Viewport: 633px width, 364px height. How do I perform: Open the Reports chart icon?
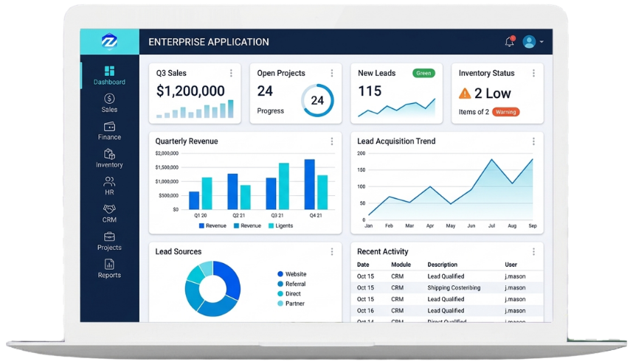[x=109, y=264]
